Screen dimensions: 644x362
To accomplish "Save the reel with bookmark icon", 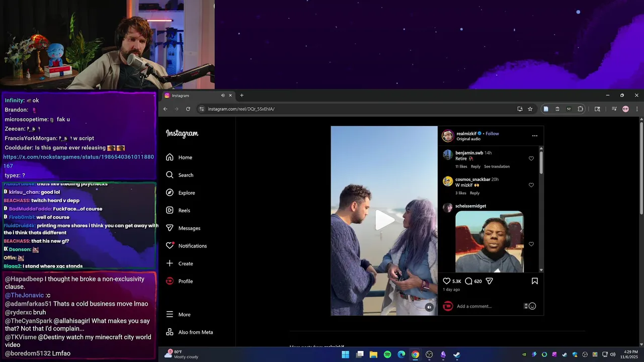I will click(535, 281).
